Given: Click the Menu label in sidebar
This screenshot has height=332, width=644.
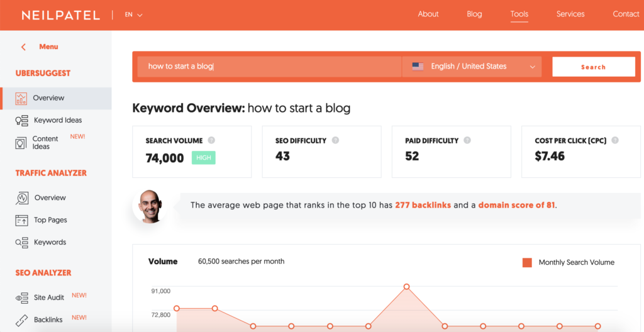Looking at the screenshot, I should [48, 47].
